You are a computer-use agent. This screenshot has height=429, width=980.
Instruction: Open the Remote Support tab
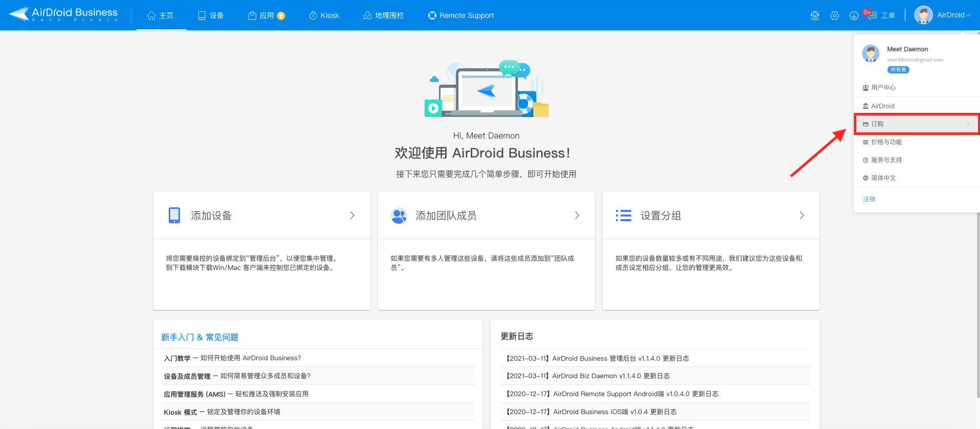461,15
